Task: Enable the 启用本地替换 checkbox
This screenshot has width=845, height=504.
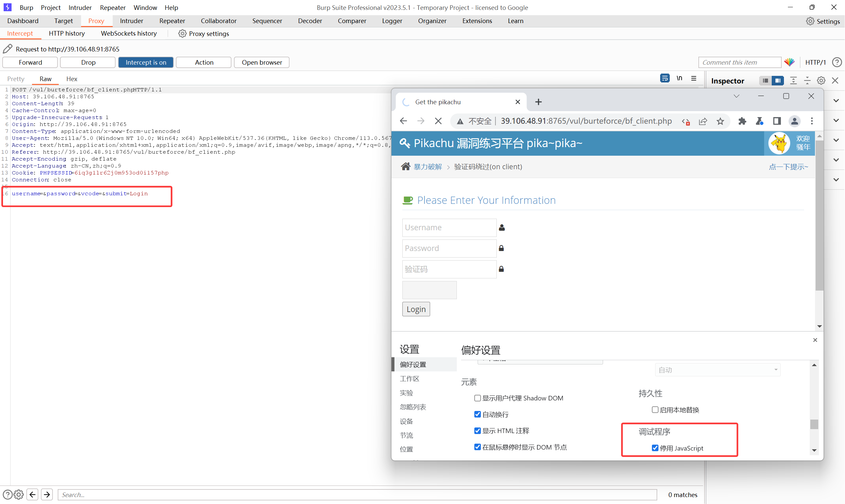Action: pyautogui.click(x=655, y=410)
